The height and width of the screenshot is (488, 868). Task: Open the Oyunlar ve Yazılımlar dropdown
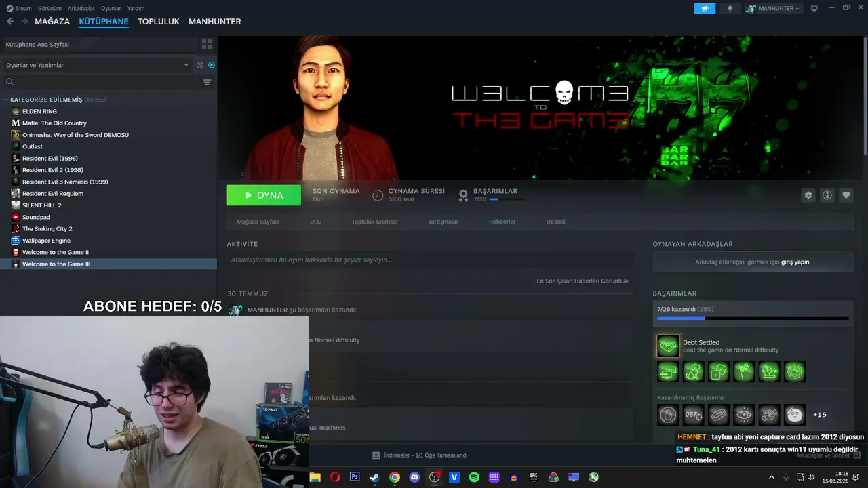click(x=98, y=65)
